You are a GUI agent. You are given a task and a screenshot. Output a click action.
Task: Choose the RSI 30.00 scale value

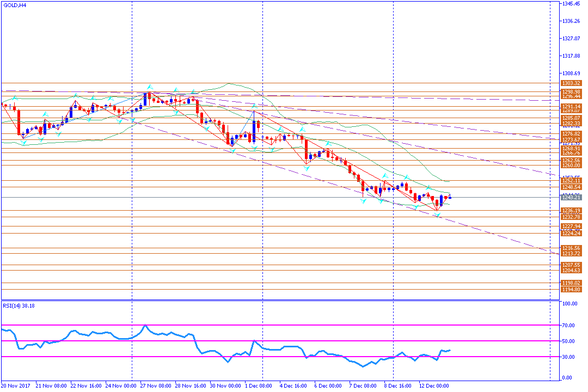pos(568,357)
